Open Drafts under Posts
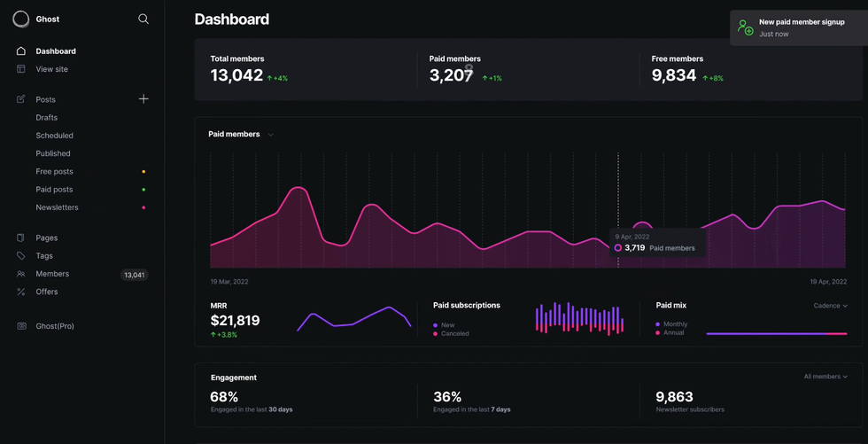 point(47,118)
